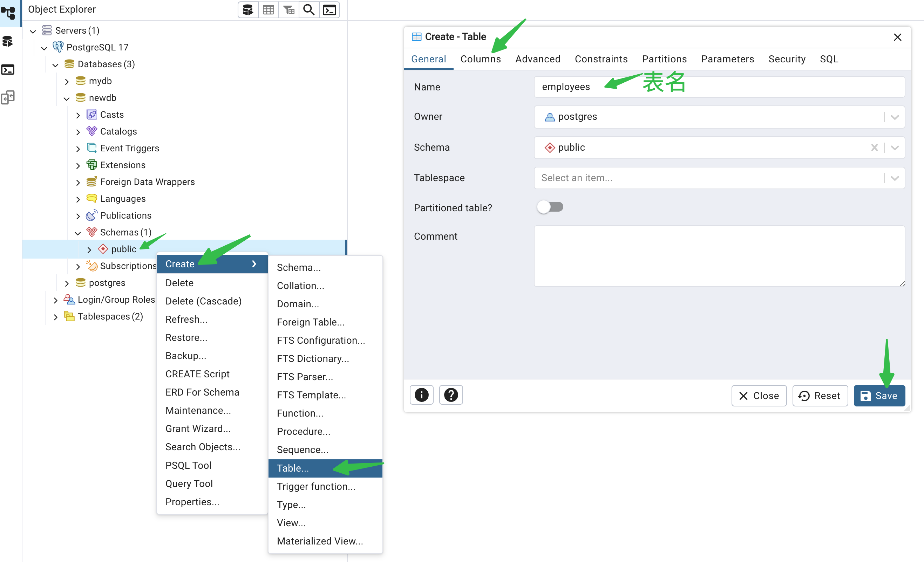Viewport: 924px width, 562px height.
Task: Open the Owner dropdown arrow
Action: 895,117
